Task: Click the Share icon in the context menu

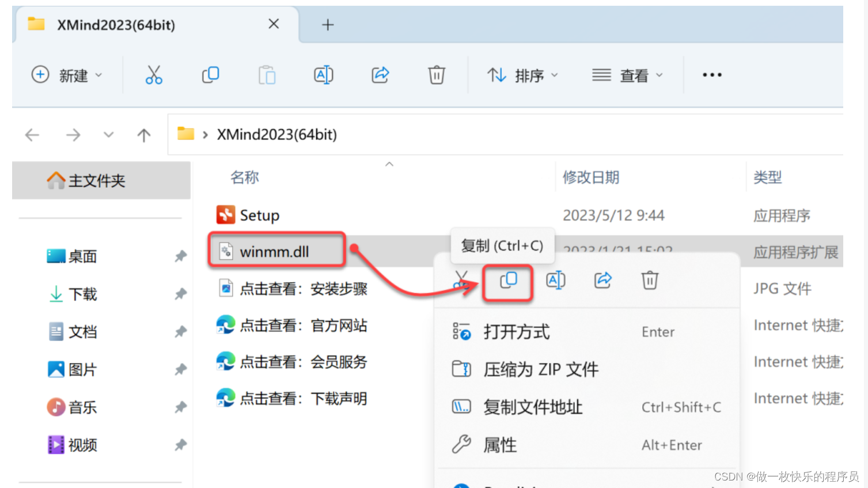Action: point(602,281)
